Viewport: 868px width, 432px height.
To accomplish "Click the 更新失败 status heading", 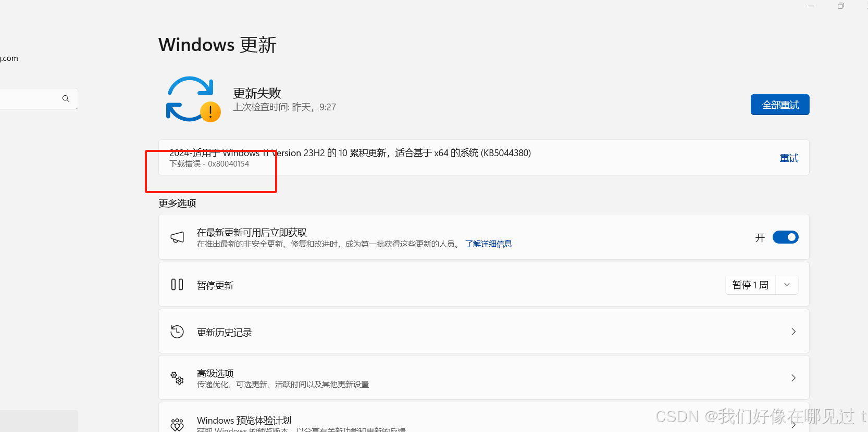I will tap(257, 93).
